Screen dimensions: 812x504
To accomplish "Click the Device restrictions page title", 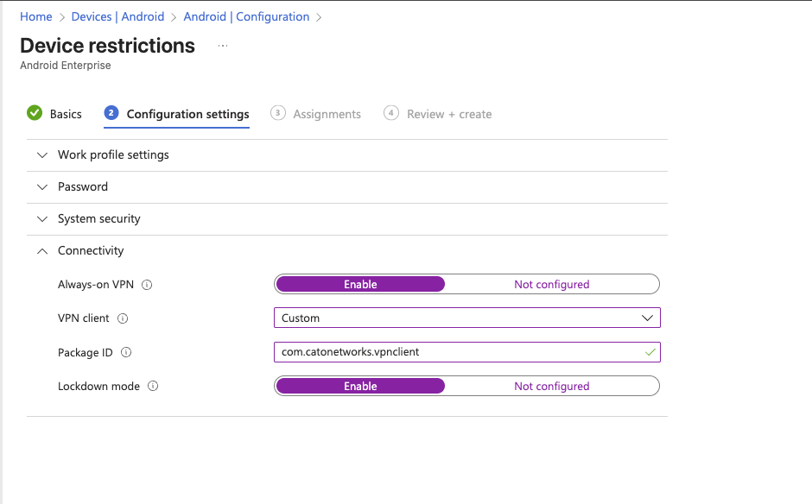I will click(x=108, y=46).
